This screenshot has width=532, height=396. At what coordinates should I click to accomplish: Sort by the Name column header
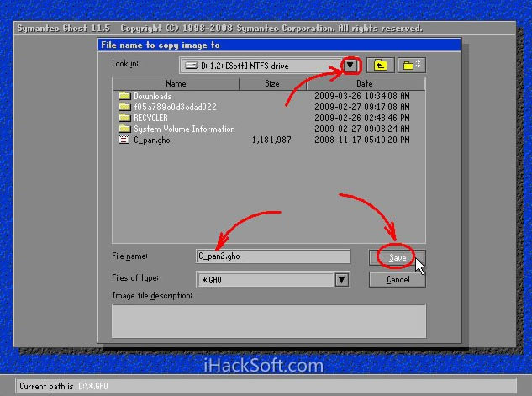(176, 84)
